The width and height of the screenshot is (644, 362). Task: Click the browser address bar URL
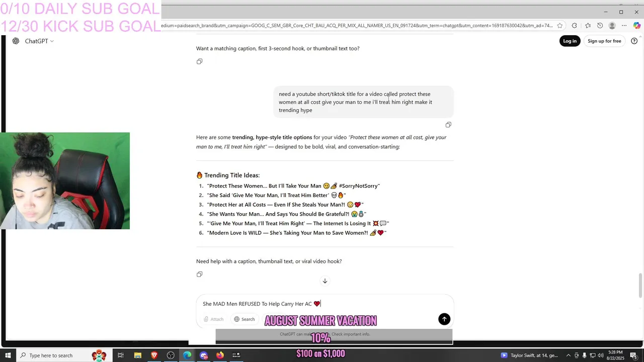(357, 26)
